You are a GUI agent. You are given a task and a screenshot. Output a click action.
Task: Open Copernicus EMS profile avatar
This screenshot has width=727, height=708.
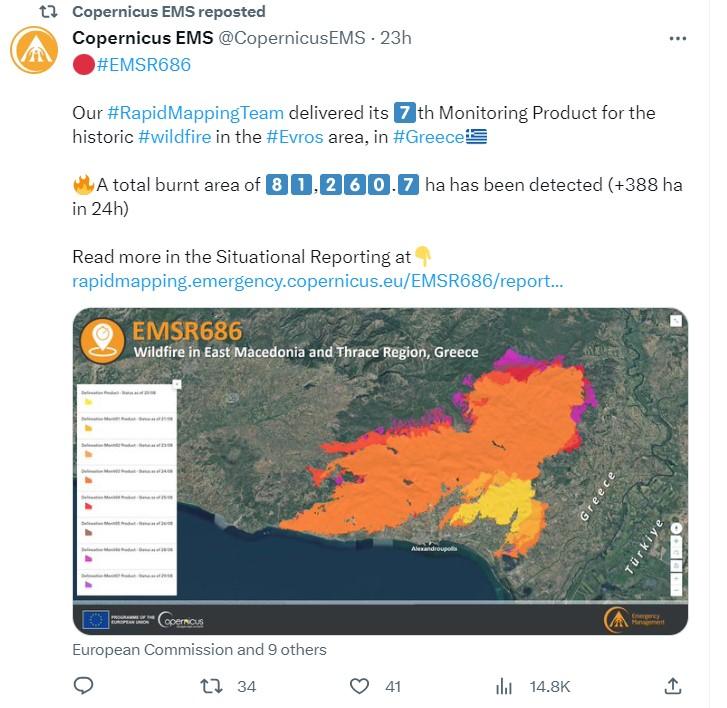(34, 50)
